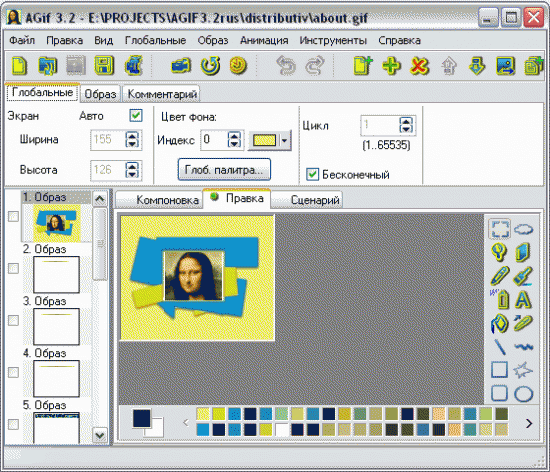
Task: Click the Save floppy disk icon
Action: 104,65
